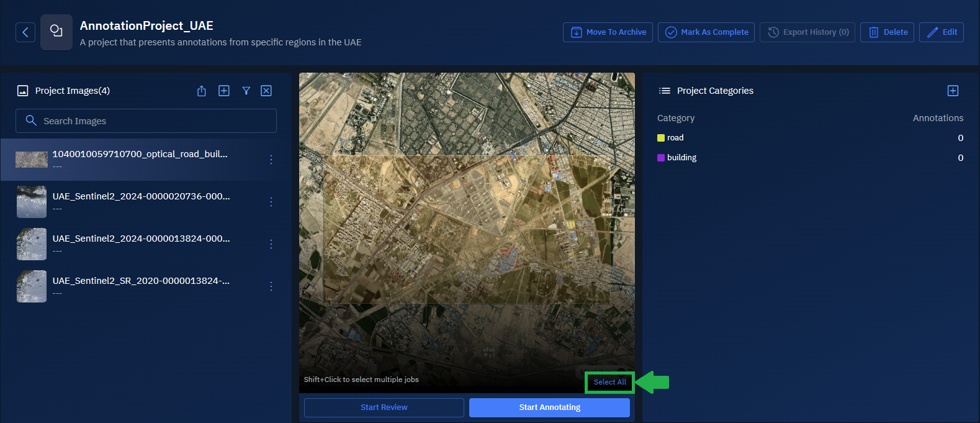Viewport: 980px width, 423px height.
Task: Open options menu for 1040010059710700 image
Action: coord(271,160)
